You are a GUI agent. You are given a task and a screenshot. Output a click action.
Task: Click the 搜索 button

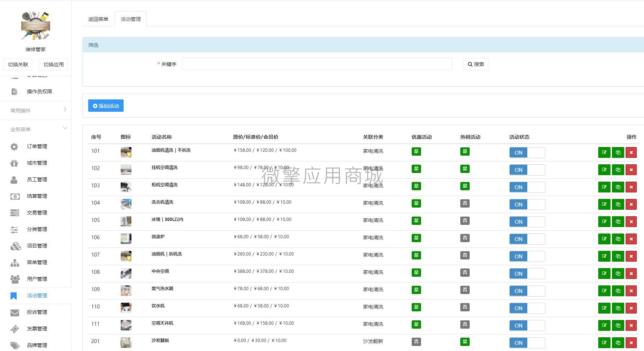pos(476,64)
